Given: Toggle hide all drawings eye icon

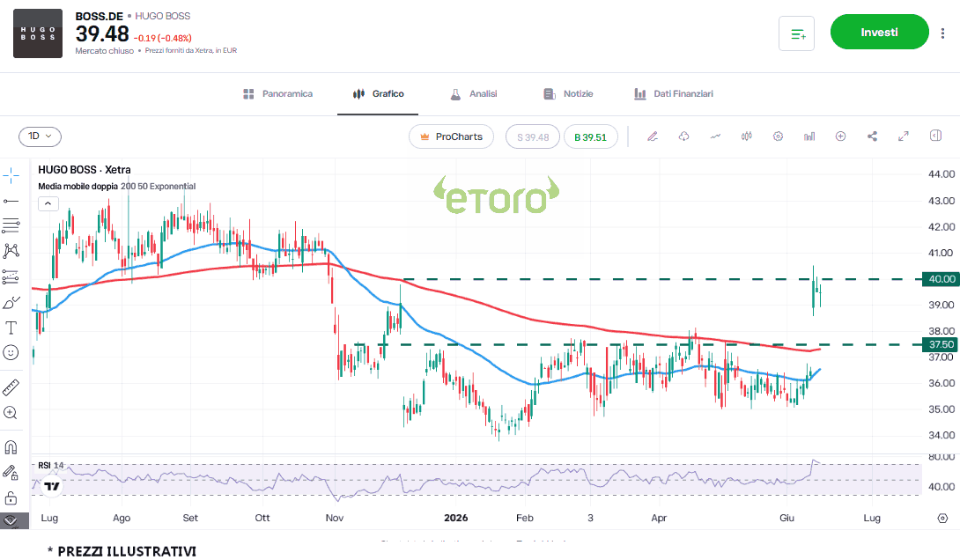Looking at the screenshot, I should 11,521.
